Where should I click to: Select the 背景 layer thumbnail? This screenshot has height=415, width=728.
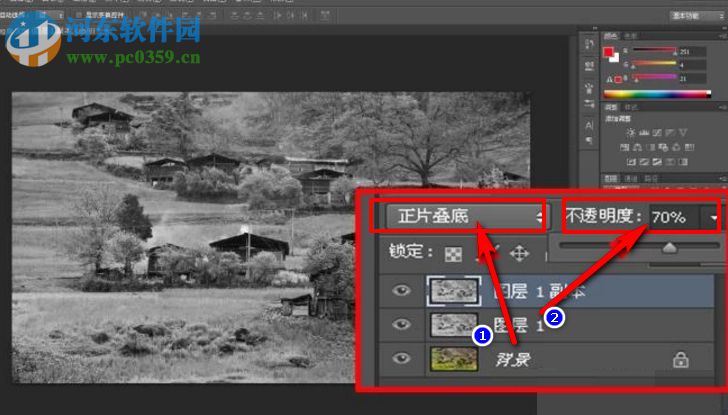[x=454, y=359]
